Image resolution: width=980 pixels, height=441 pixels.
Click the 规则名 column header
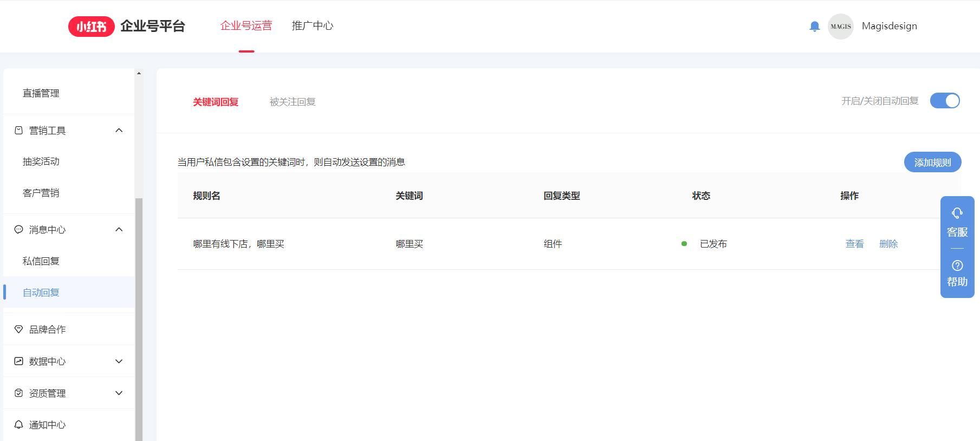coord(206,196)
